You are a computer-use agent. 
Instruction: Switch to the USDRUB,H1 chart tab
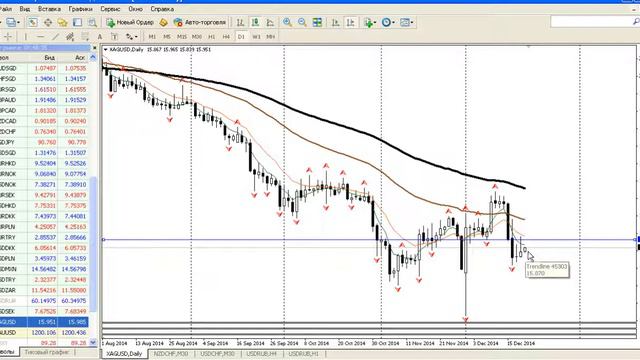point(303,354)
